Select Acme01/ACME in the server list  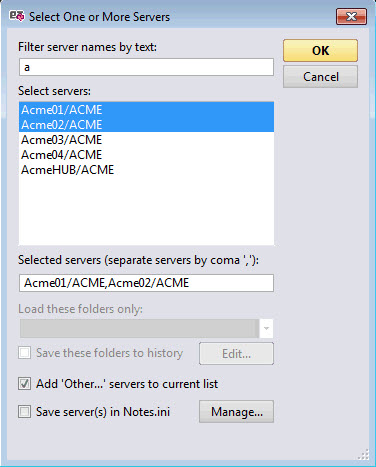(146, 110)
